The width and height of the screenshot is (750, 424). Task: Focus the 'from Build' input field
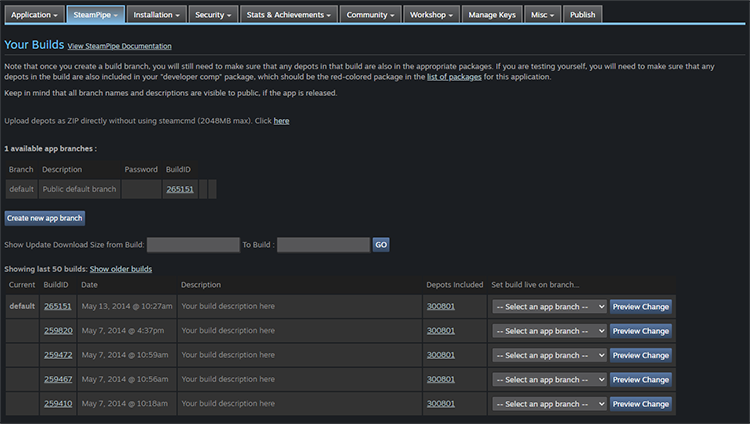pos(193,245)
